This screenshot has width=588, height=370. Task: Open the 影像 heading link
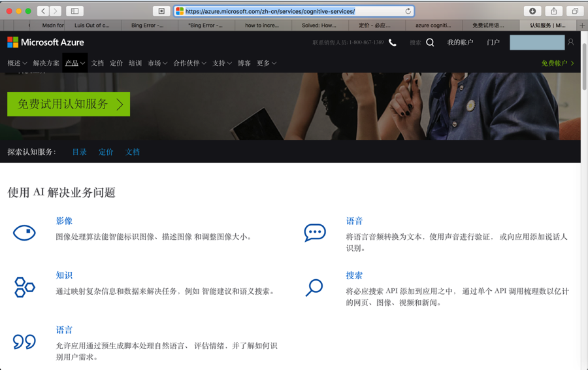(64, 221)
